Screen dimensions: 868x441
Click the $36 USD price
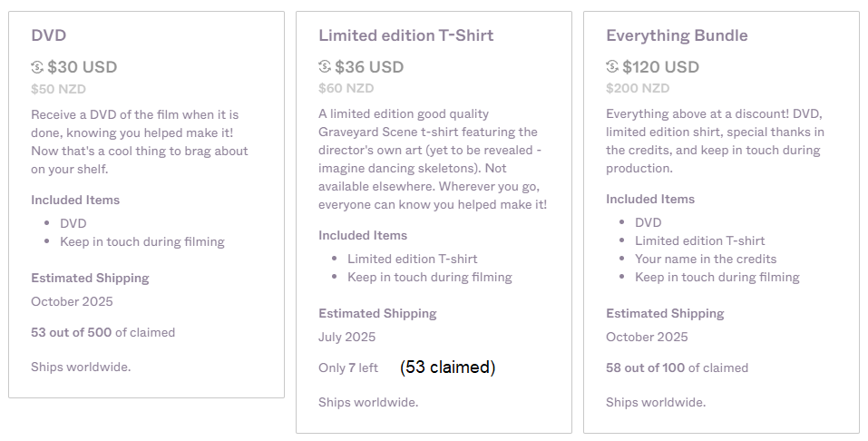(x=369, y=66)
